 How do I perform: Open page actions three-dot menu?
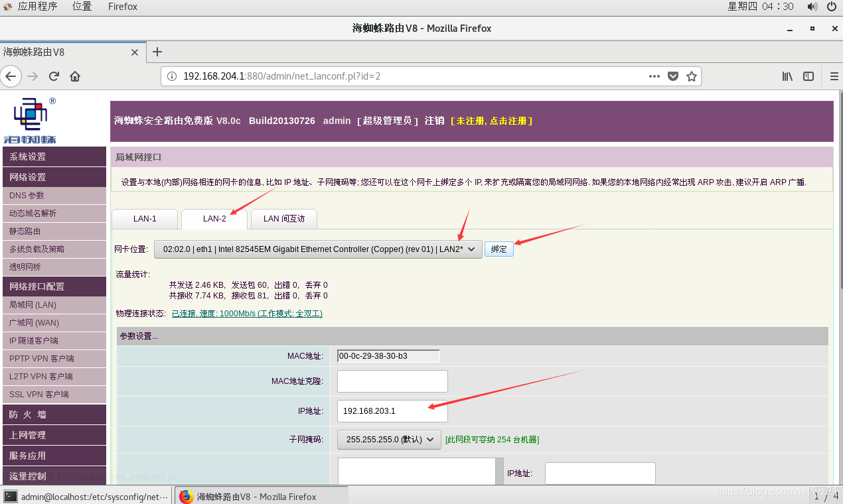pos(654,76)
